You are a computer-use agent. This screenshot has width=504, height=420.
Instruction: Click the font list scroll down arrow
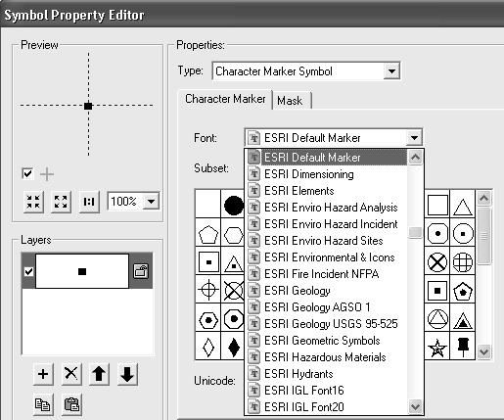pos(415,406)
